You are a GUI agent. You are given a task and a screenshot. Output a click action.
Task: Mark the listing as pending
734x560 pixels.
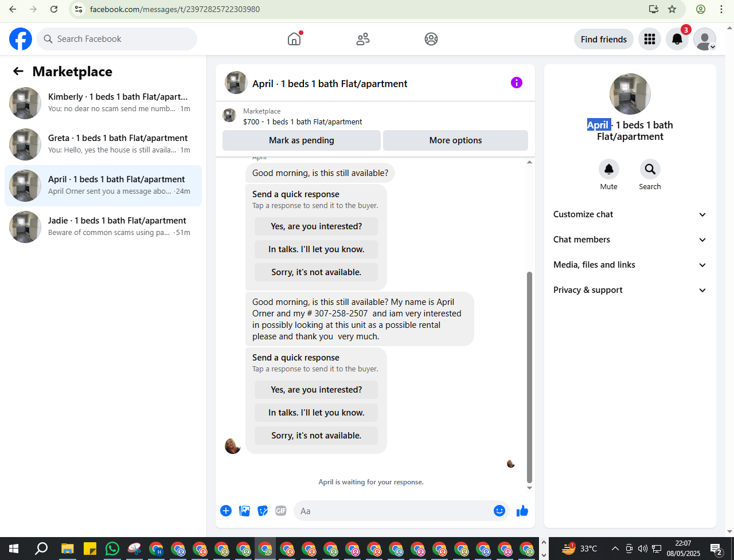(x=302, y=140)
